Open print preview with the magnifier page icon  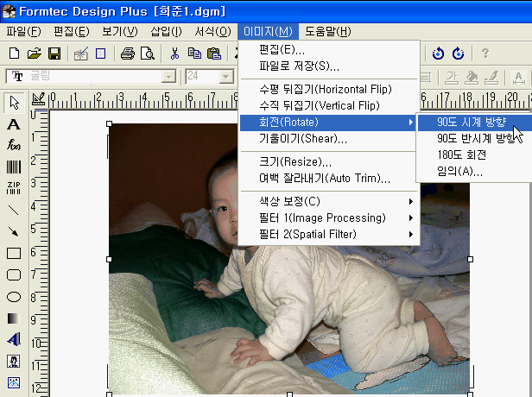[x=148, y=54]
